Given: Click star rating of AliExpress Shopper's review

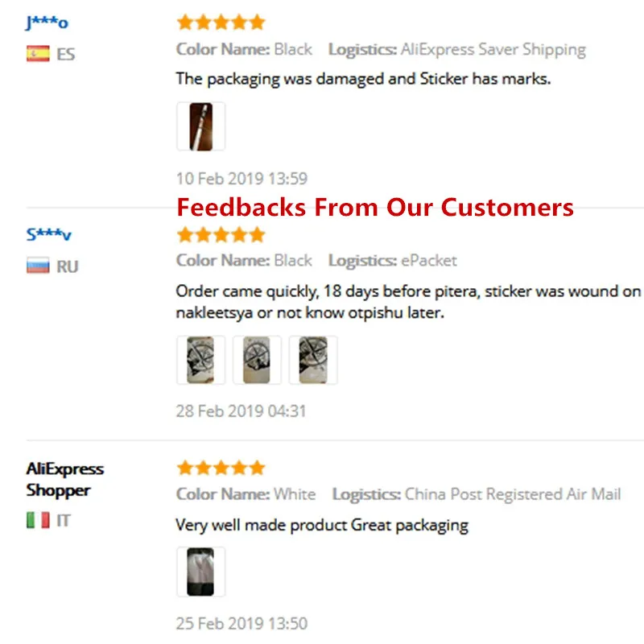Looking at the screenshot, I should pyautogui.click(x=221, y=468).
